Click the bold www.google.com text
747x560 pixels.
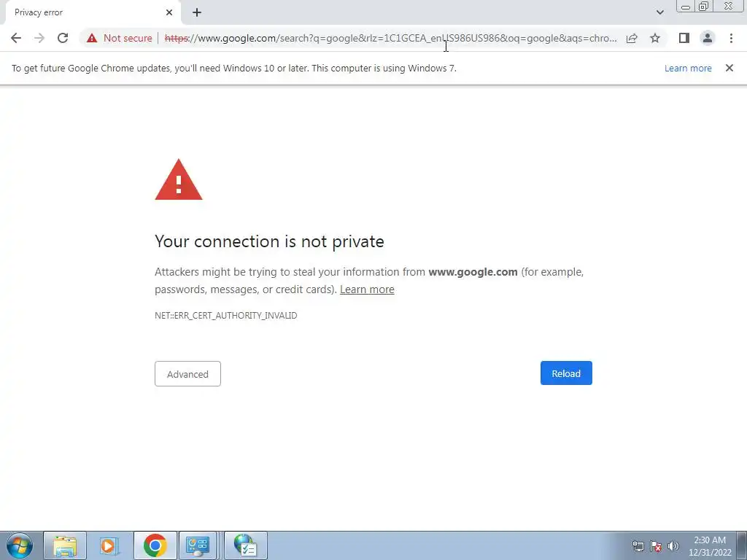tap(473, 272)
